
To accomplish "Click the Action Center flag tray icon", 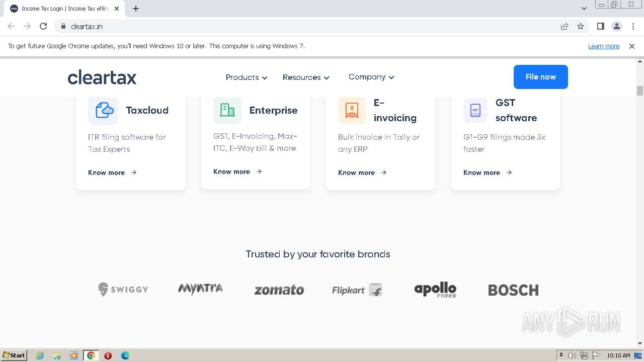I will click(x=596, y=355).
